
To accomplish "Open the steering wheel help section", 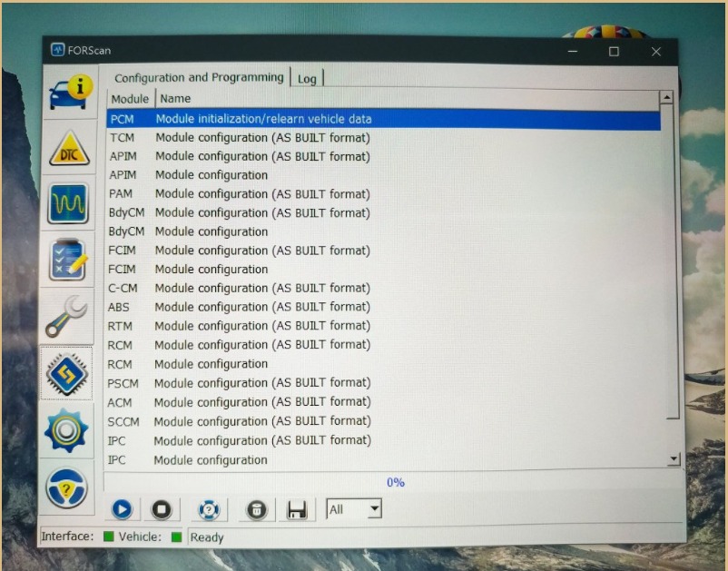I will 66,487.
